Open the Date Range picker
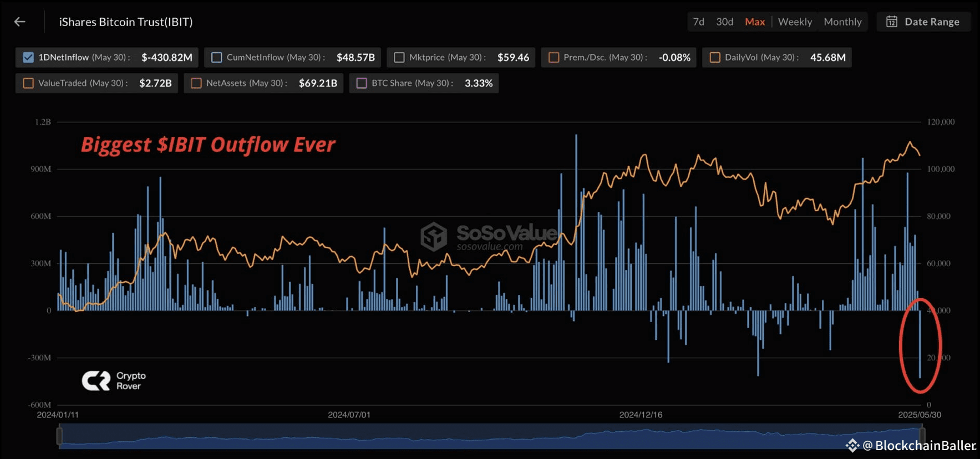Viewport: 980px width, 459px height. click(923, 22)
